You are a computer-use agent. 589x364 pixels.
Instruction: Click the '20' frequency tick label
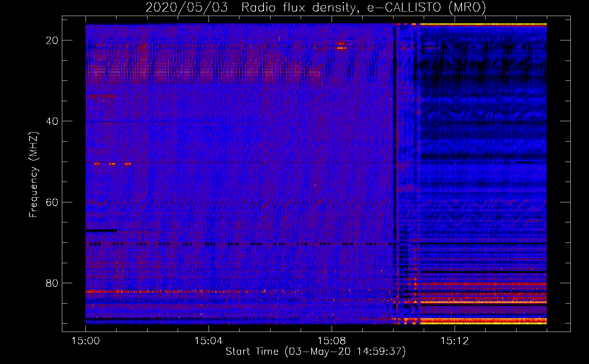point(52,40)
